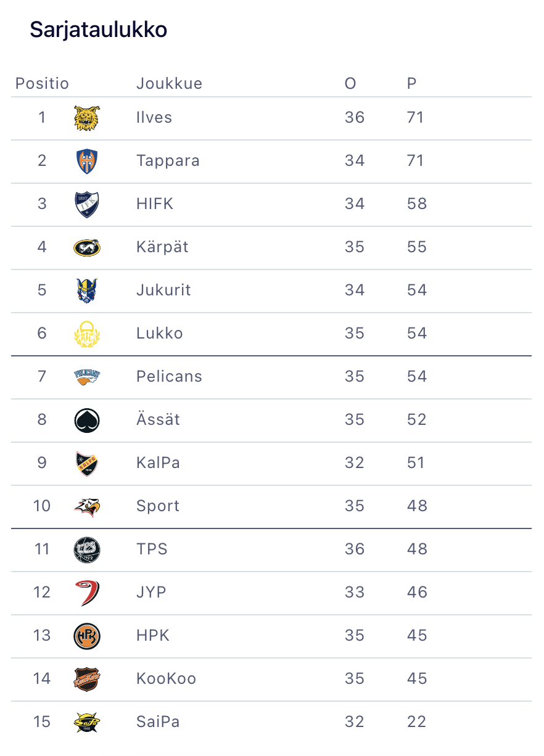
Task: Click the Ilves lynx team logo
Action: (86, 118)
